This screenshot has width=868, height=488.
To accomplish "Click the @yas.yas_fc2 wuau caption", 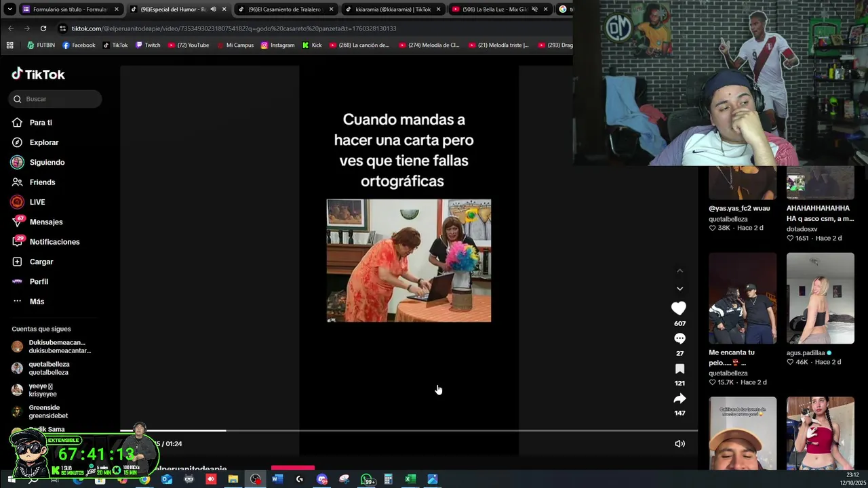I will coord(739,208).
